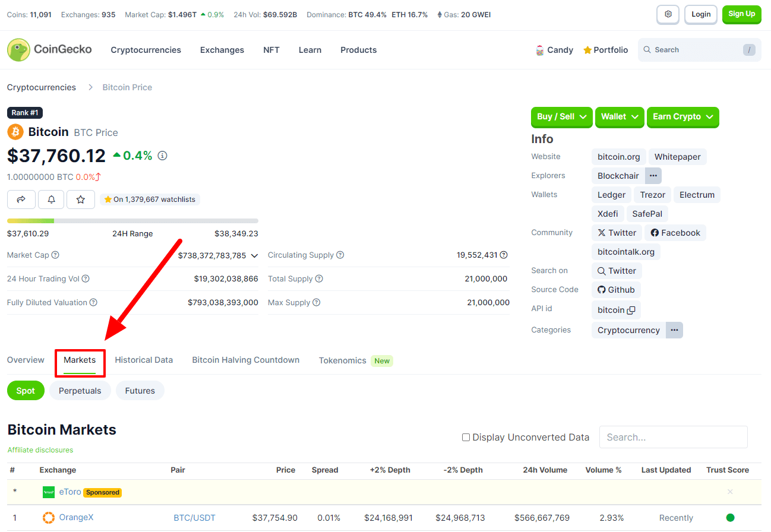Click the price alert bell icon

51,199
